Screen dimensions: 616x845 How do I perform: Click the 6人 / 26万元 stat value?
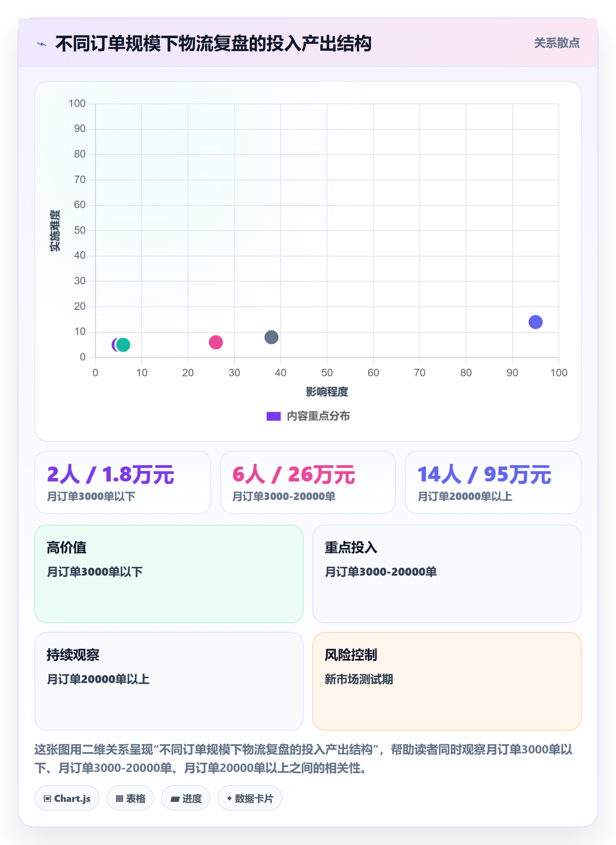click(x=293, y=474)
